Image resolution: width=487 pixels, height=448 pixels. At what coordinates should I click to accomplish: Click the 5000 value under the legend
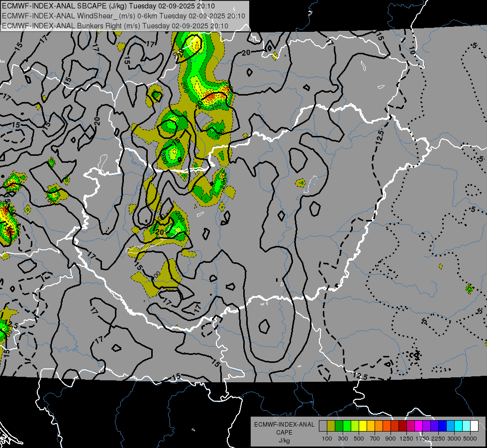470,439
